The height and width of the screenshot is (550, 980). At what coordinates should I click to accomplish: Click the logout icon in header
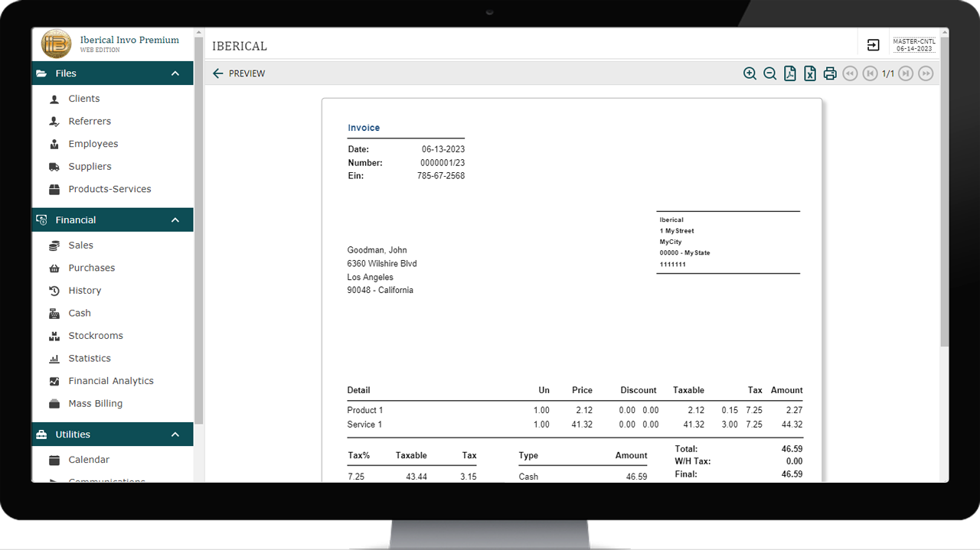click(873, 45)
